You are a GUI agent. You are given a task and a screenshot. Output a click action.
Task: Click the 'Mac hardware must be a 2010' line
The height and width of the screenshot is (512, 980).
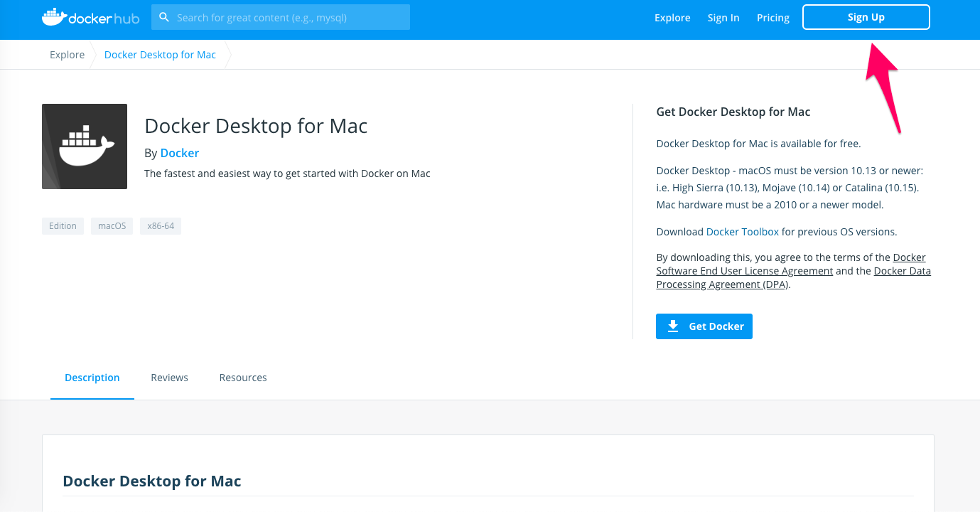(x=770, y=205)
